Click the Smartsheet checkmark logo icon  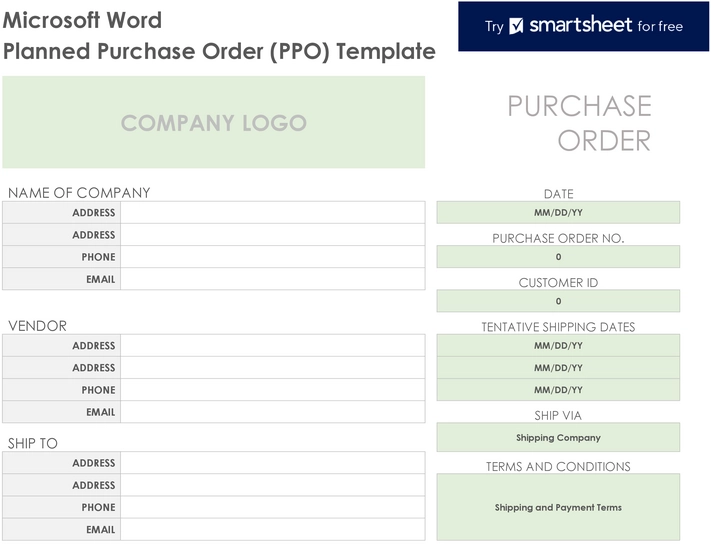[x=516, y=26]
